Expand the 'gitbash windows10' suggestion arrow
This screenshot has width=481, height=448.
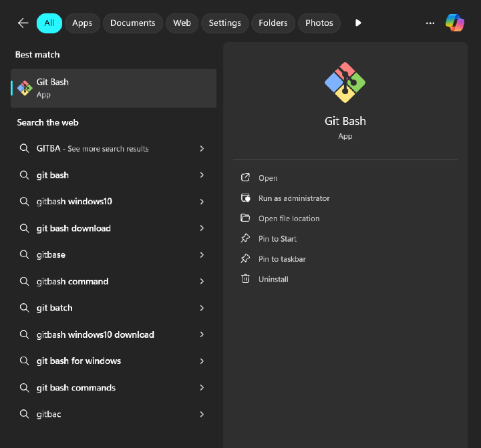tap(202, 202)
